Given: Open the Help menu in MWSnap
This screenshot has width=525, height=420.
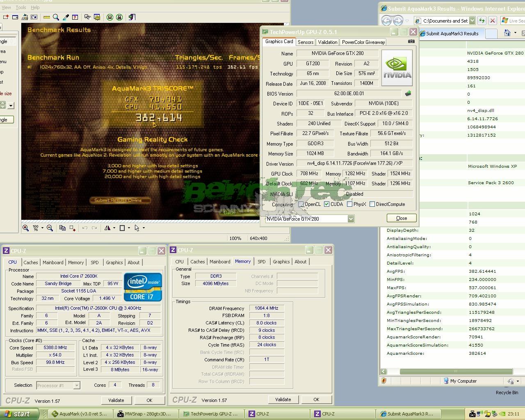Looking at the screenshot, I should (x=35, y=7).
